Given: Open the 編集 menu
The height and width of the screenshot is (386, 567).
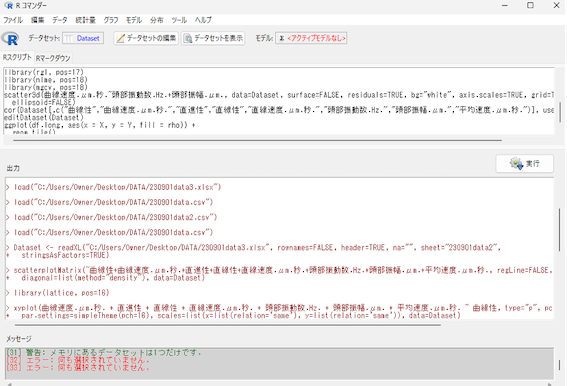Looking at the screenshot, I should click(37, 20).
